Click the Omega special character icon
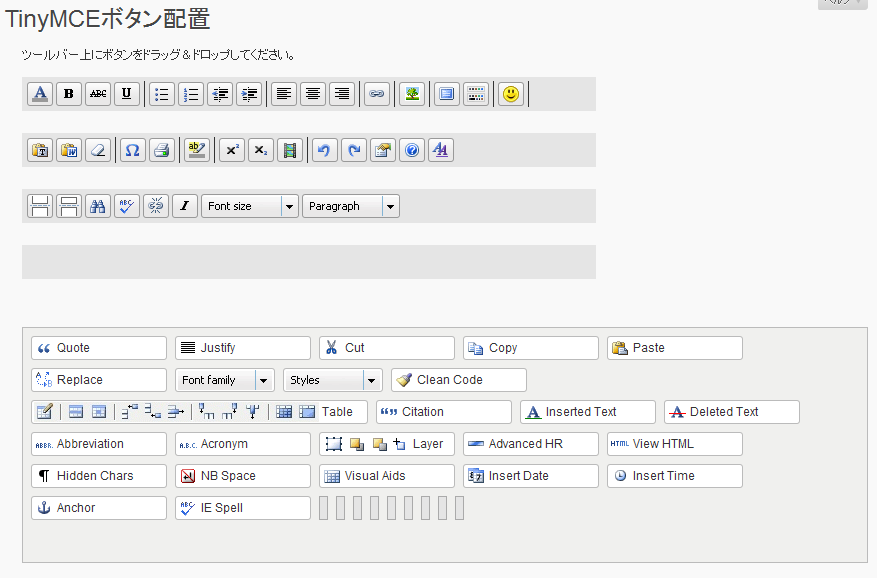Screen dimensions: 877x578 pyautogui.click(x=133, y=150)
